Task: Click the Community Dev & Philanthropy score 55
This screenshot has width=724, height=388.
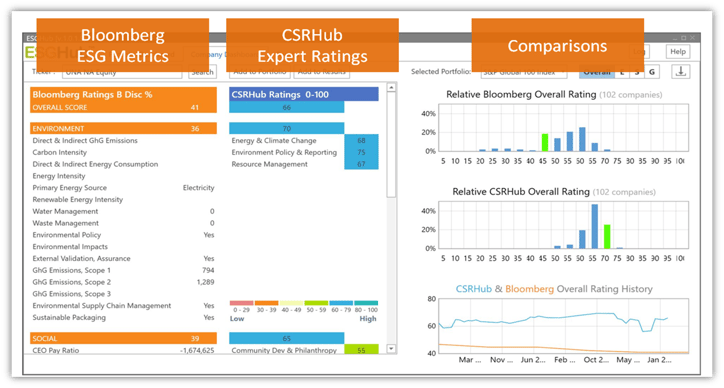Action: (x=361, y=350)
